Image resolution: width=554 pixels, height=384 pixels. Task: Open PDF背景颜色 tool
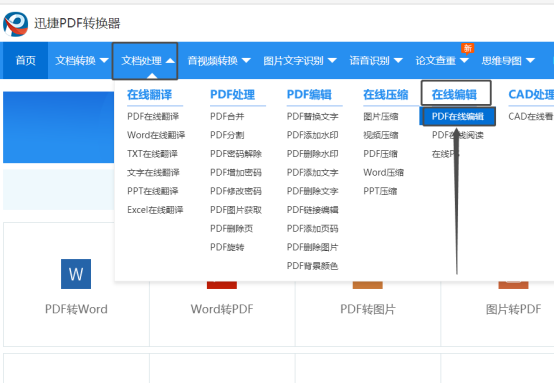click(312, 266)
